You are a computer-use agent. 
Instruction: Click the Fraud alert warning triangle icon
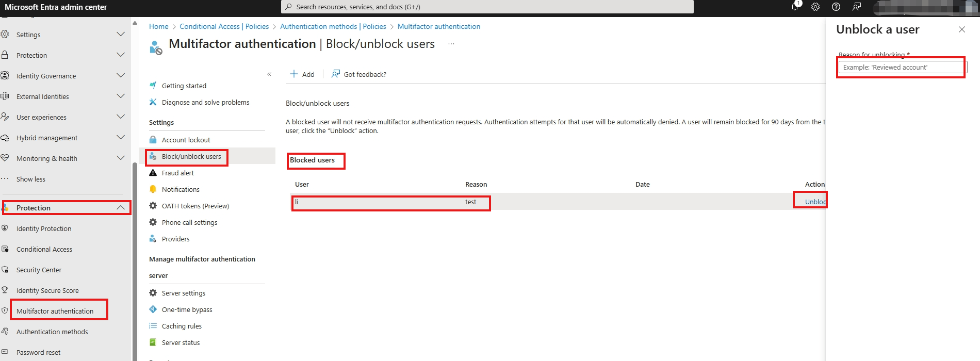click(153, 173)
